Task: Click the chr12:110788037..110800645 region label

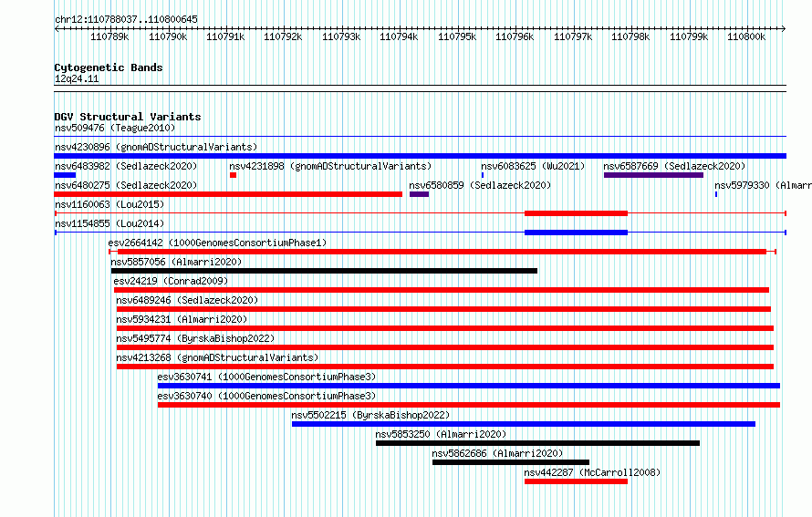Action: click(x=126, y=19)
